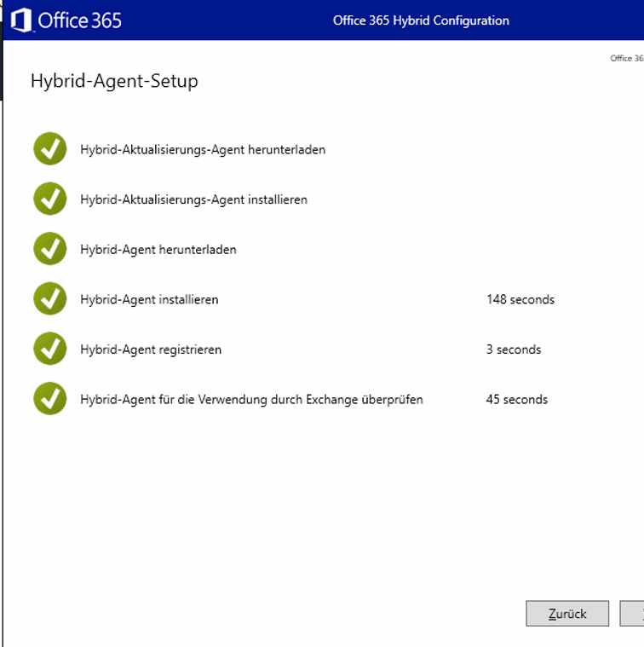Select text 'Hybrid-Aktualisierungs-Agent herunterladen'
The image size is (644, 647).
click(203, 150)
